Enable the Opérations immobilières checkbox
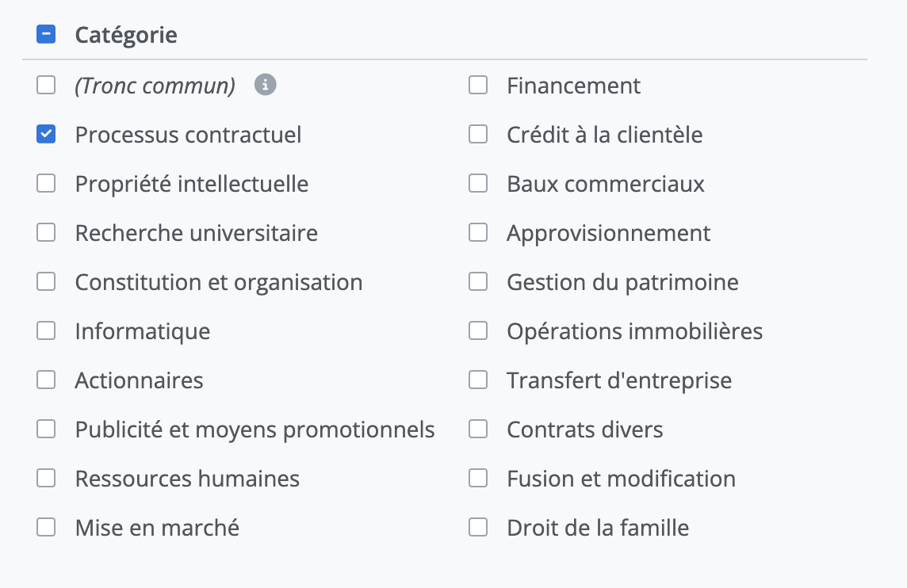907x588 pixels. [478, 331]
